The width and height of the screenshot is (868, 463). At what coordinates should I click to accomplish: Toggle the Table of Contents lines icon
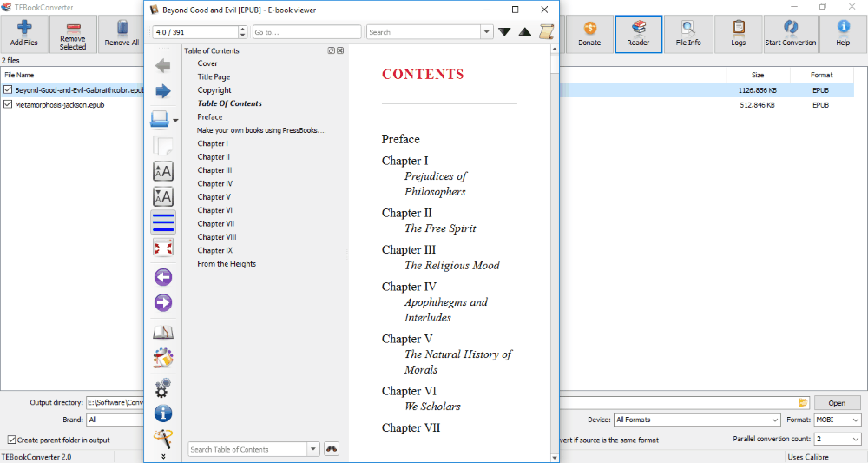163,222
